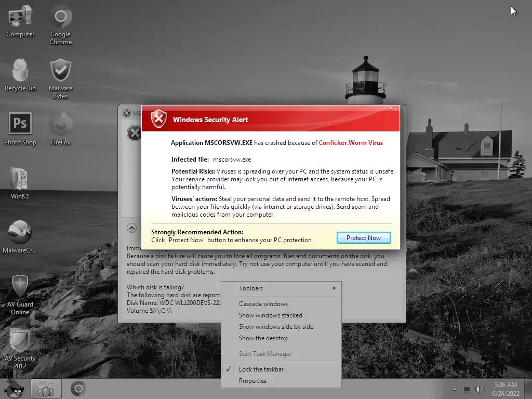
Task: Expand the Toolbars submenu arrow
Action: [334, 288]
